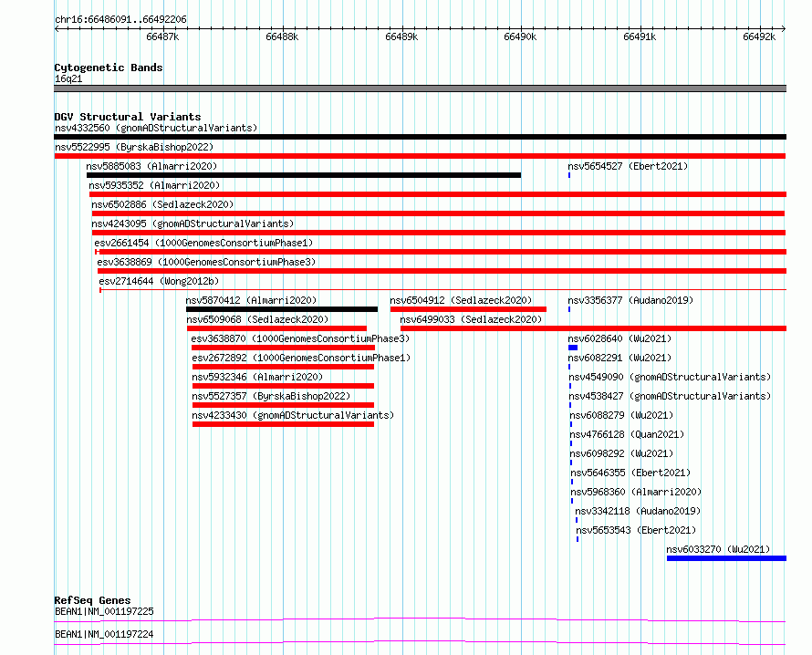Click the BEAN1|NM_001197225 gene label
This screenshot has height=655, width=812.
104,611
